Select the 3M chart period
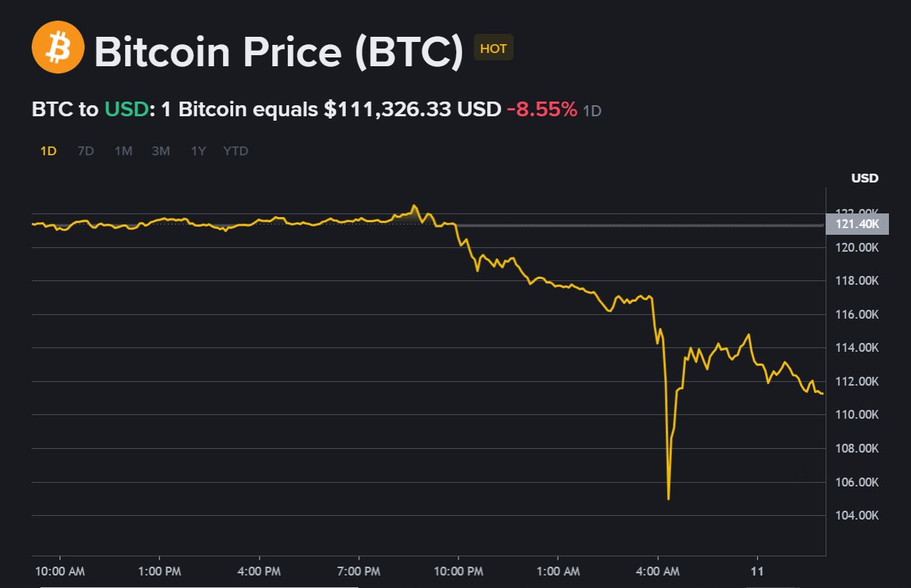Image resolution: width=911 pixels, height=588 pixels. click(160, 150)
